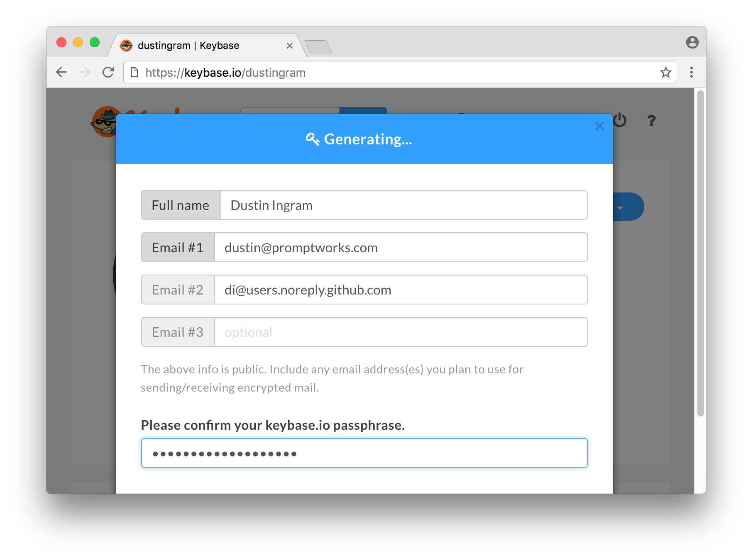This screenshot has width=753, height=560.
Task: Click the page reload icon
Action: (x=108, y=72)
